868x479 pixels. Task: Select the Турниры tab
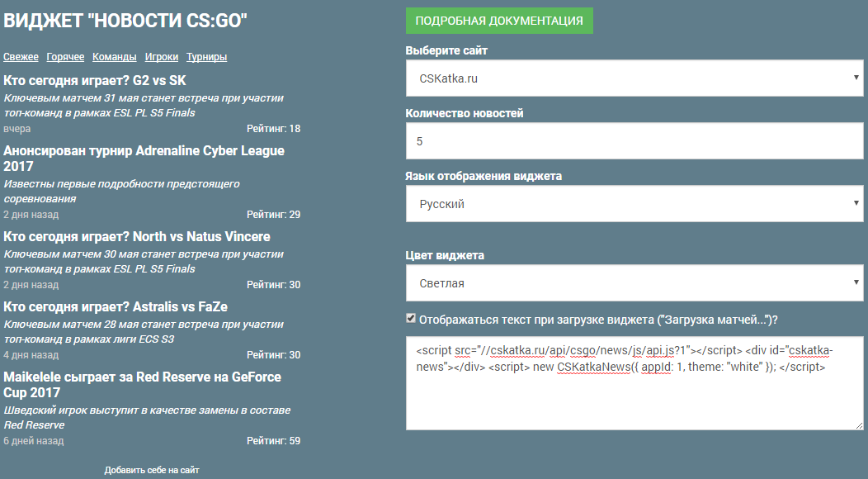coord(206,56)
